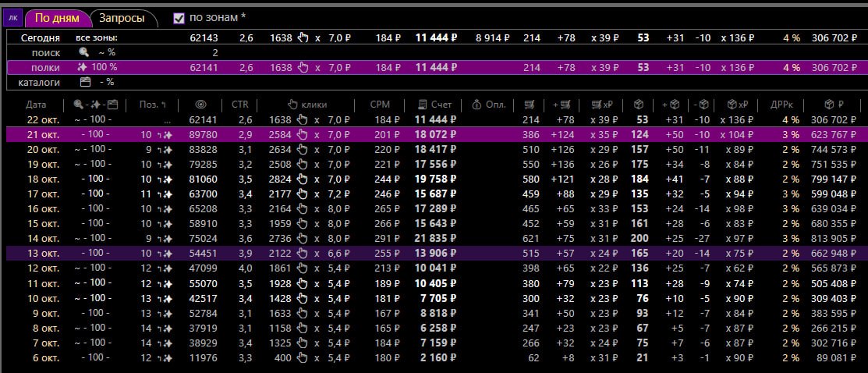
Task: Click the plus-box column header icon
Action: tap(671, 105)
